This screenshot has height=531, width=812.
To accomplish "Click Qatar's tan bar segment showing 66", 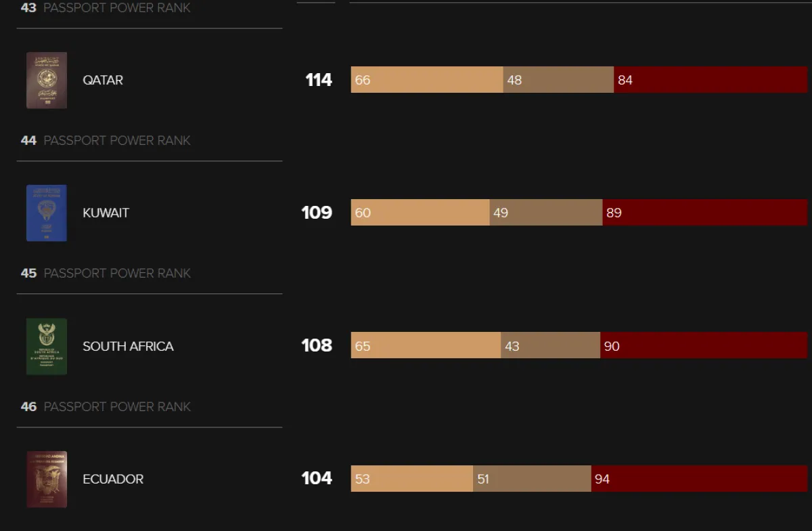I will click(x=427, y=80).
